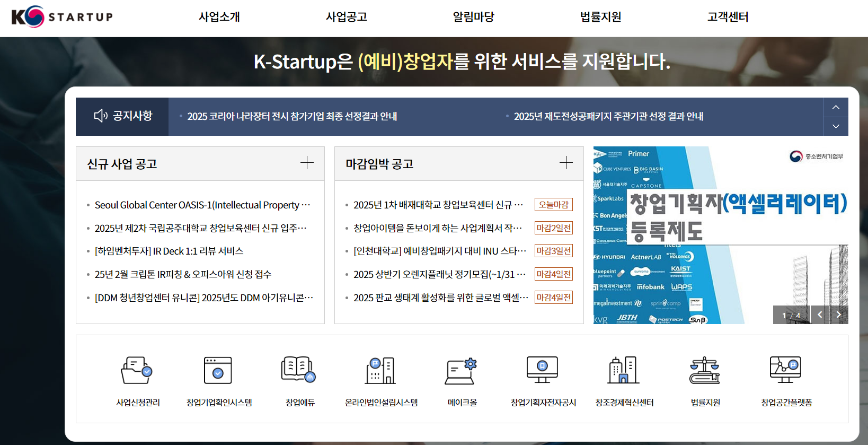Open 하임벤처투자 IR Deck 리뷰 서비스 link
868x445 pixels.
click(x=169, y=251)
